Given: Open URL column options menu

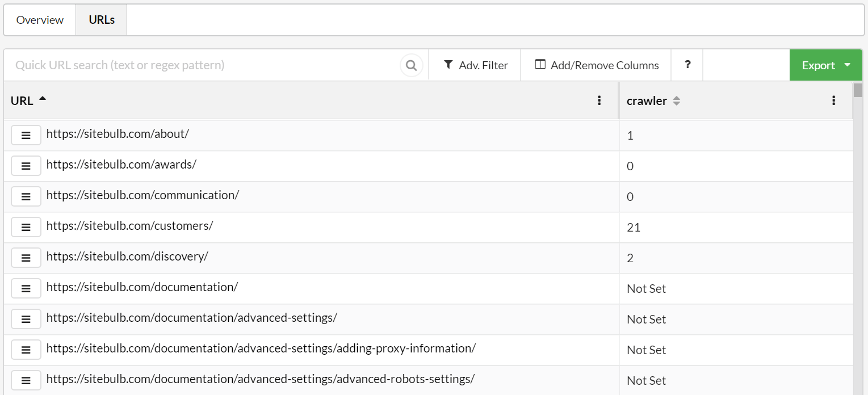Looking at the screenshot, I should coord(599,100).
